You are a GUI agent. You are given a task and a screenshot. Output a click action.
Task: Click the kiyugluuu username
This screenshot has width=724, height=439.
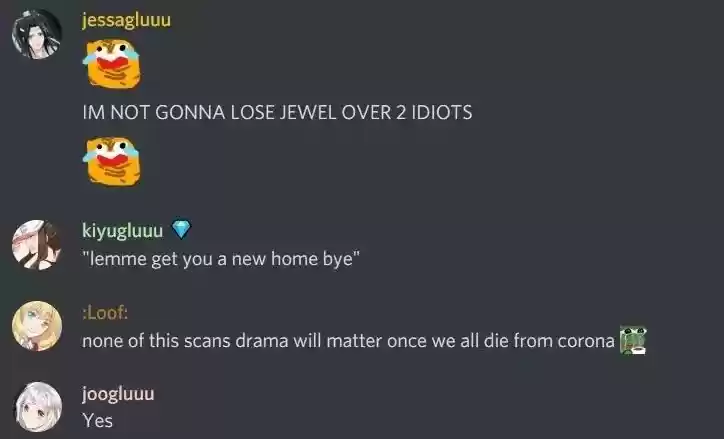[x=122, y=230]
